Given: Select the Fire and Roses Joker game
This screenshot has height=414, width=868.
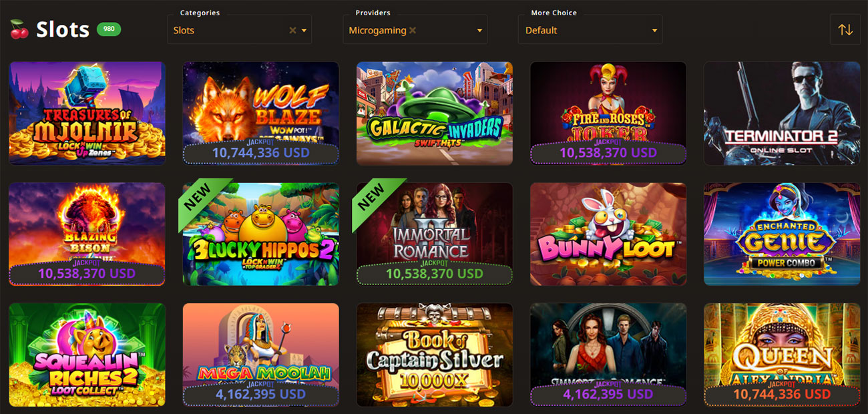Looking at the screenshot, I should [x=608, y=114].
